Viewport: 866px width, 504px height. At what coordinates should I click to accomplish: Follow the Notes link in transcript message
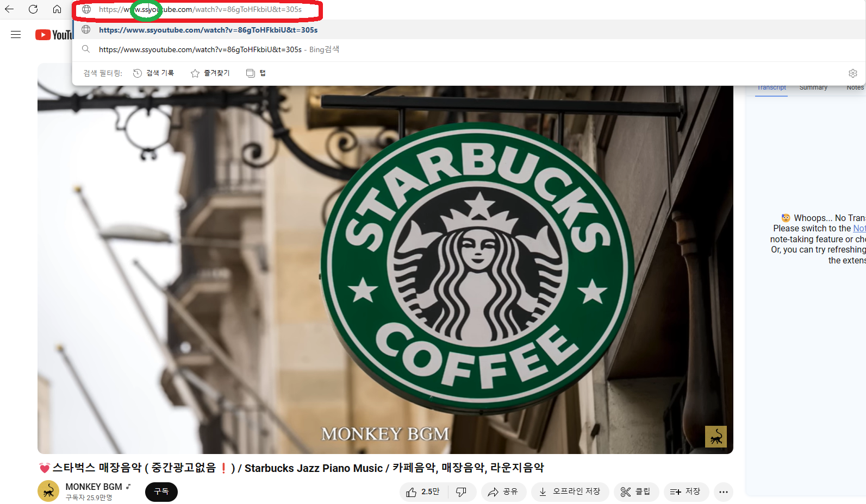pos(859,229)
